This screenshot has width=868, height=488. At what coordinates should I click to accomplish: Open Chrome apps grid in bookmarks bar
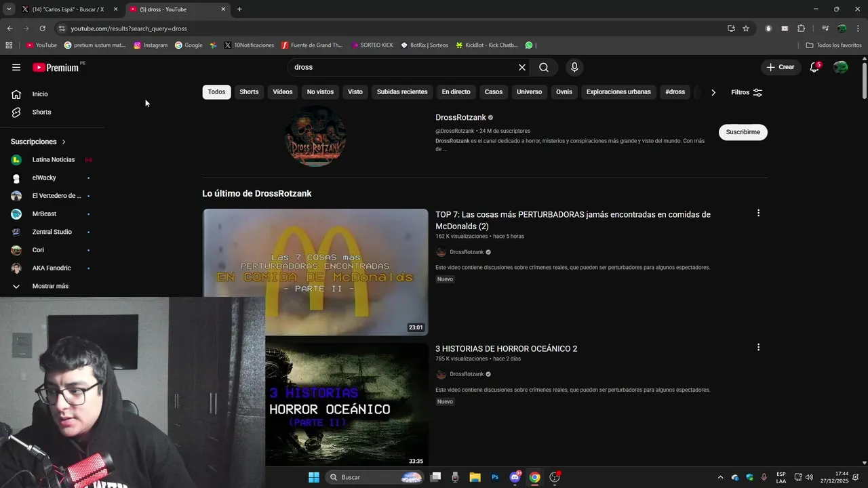(9, 45)
